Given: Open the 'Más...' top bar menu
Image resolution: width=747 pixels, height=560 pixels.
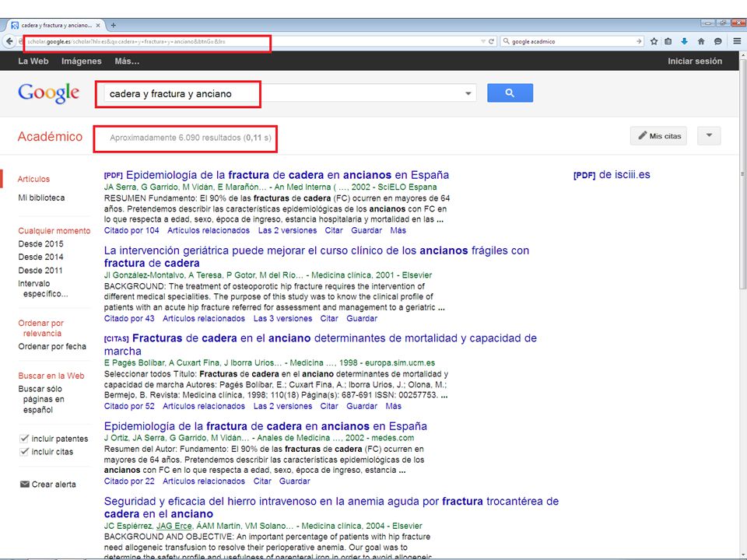Looking at the screenshot, I should coord(127,61).
